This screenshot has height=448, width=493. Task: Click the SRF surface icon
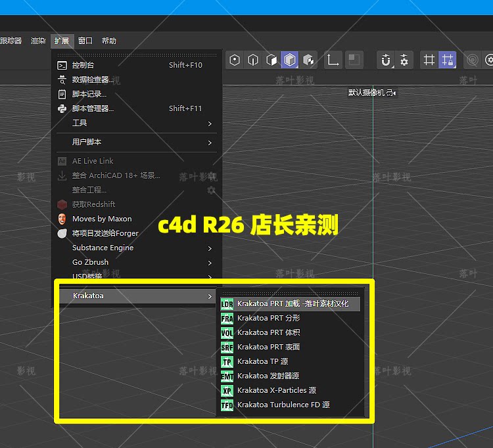(227, 347)
